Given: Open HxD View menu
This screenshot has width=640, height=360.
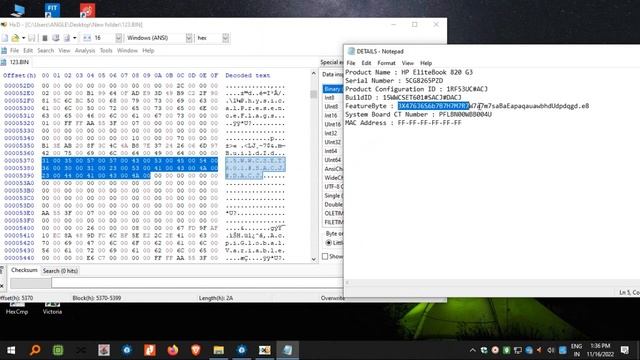Looking at the screenshot, I should (64, 51).
